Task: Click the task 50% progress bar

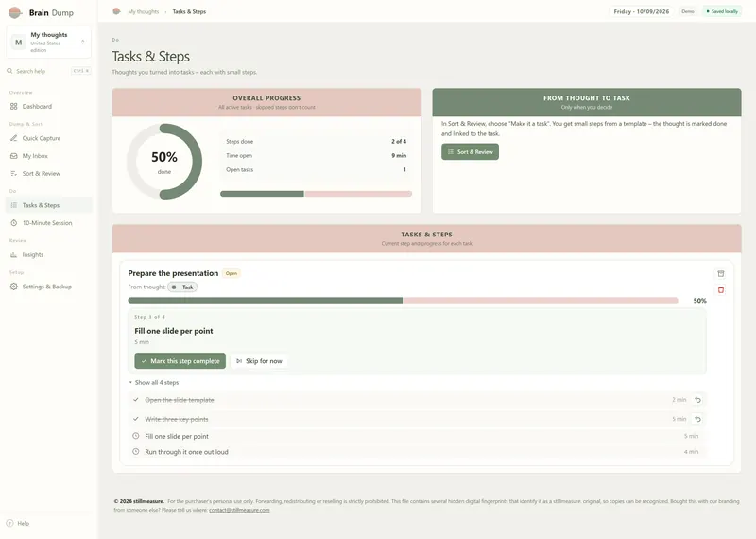Action: point(404,300)
